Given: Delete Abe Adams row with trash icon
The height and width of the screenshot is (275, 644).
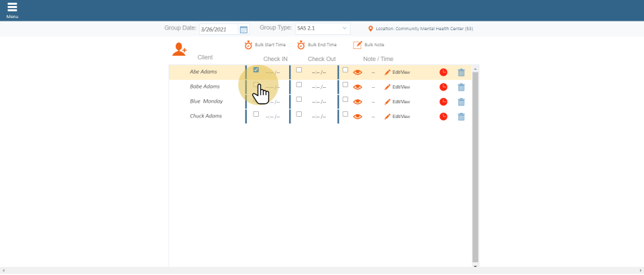Looking at the screenshot, I should tap(461, 72).
